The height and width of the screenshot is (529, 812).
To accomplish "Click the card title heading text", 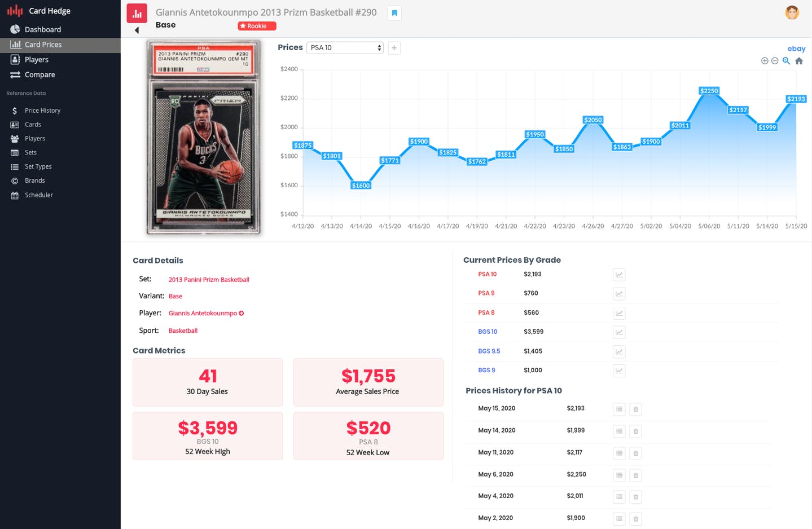I will click(x=266, y=12).
